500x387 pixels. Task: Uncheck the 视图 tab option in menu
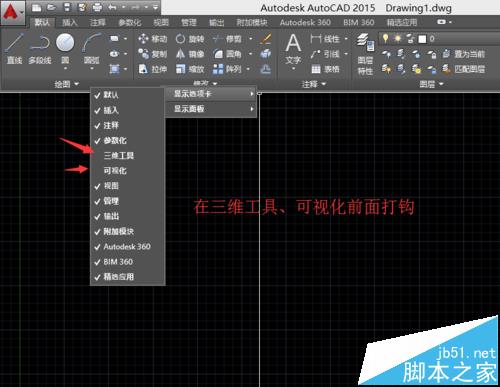click(x=128, y=186)
